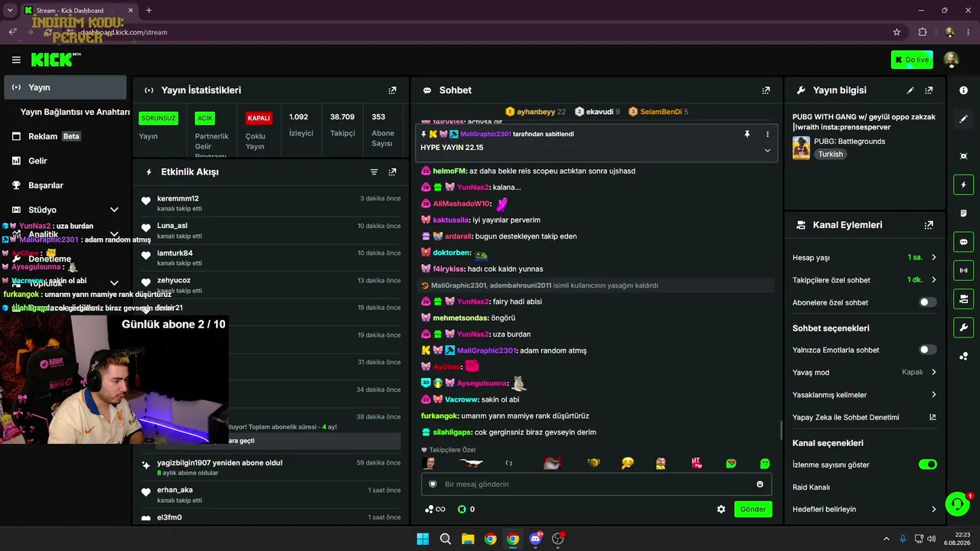Toggle the chat bubble rail icon

(963, 242)
